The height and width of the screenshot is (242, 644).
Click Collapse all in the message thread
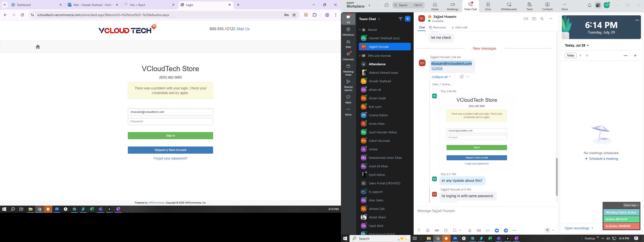pos(441,77)
